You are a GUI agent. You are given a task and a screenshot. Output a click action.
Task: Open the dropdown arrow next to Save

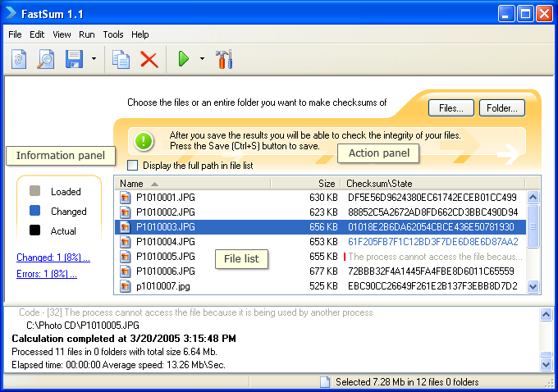[94, 59]
